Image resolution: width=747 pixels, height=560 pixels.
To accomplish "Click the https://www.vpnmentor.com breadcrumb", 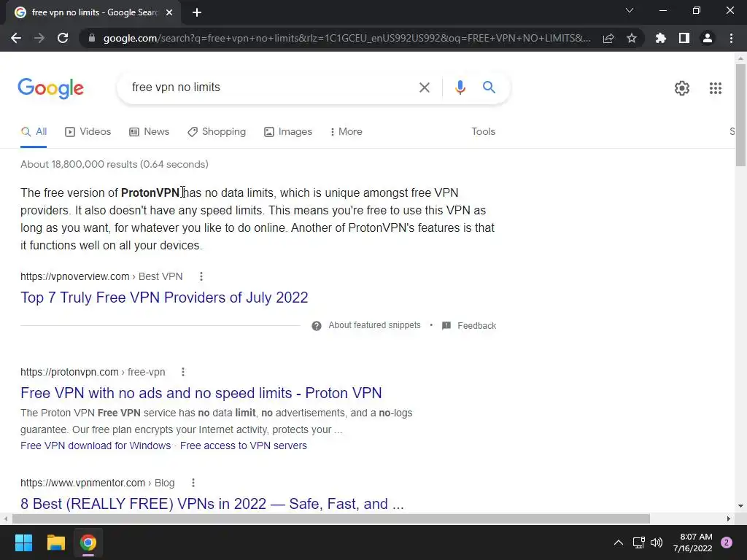I will (x=83, y=483).
